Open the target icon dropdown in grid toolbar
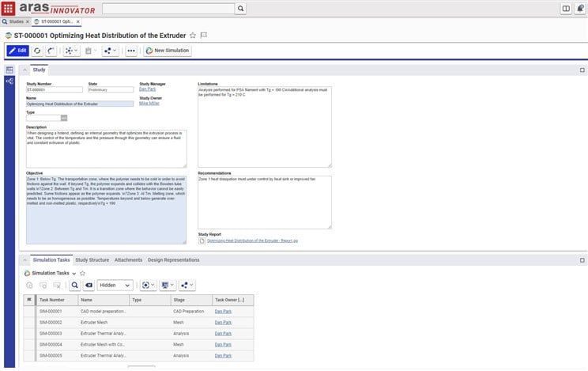 149,286
